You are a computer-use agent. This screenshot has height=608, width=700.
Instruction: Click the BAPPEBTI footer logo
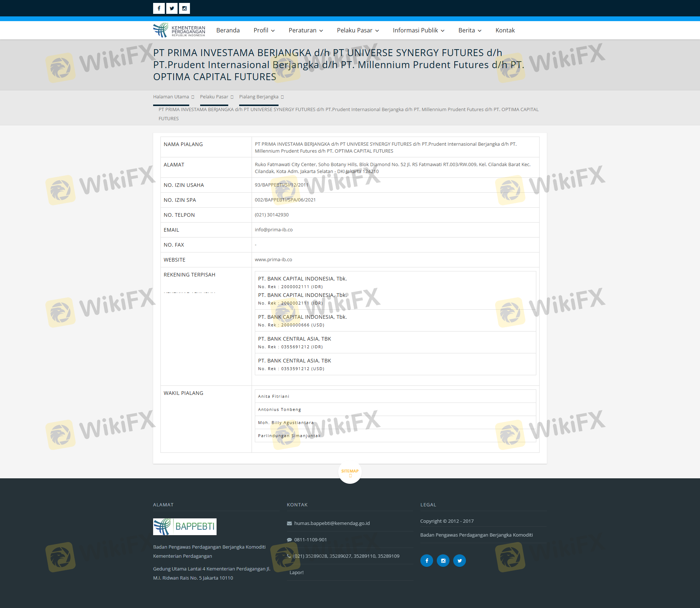185,527
